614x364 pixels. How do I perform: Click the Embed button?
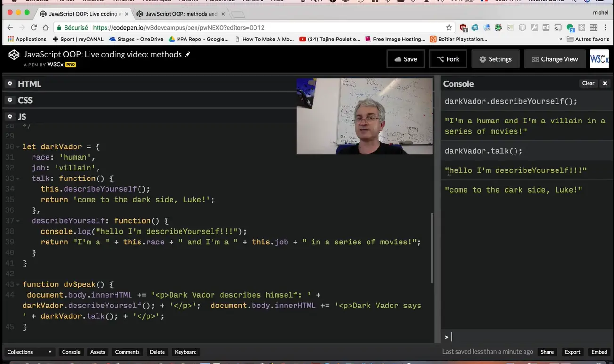pos(599,352)
